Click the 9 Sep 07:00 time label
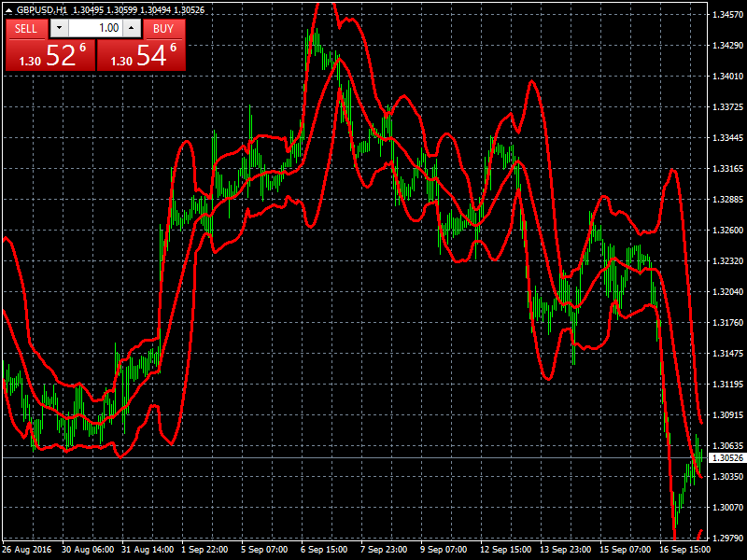Screen dimensions: 747x560 pyautogui.click(x=443, y=550)
